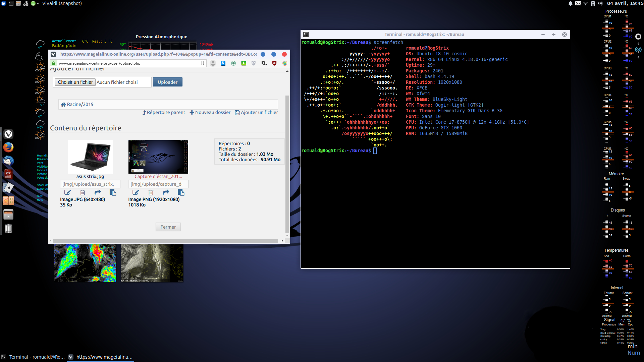Screen dimensions: 644x362
Task: Open the trash icon in the dock
Action: pos(8,228)
